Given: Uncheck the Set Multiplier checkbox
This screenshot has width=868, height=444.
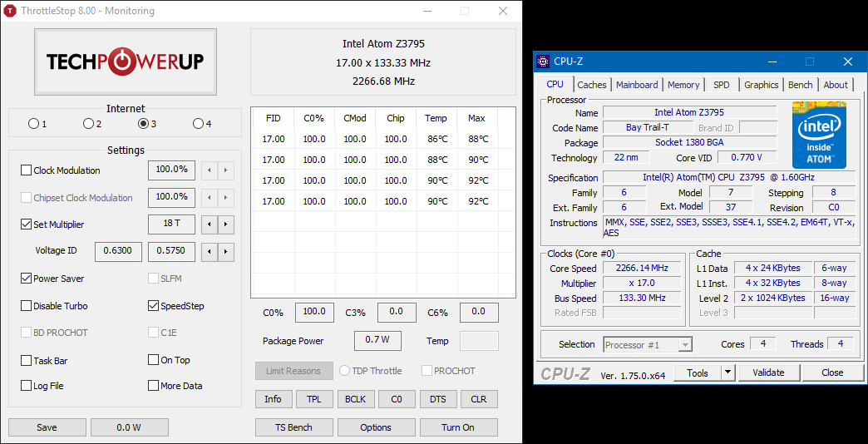Looking at the screenshot, I should click(x=26, y=224).
